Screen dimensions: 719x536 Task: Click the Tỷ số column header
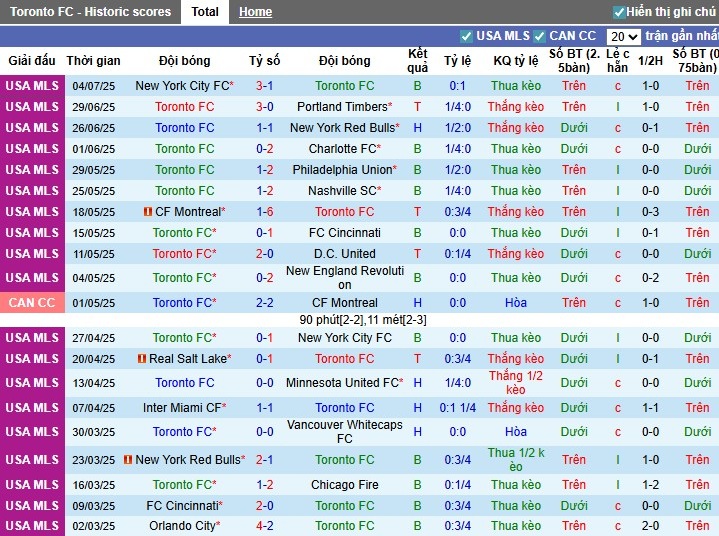[x=265, y=61]
